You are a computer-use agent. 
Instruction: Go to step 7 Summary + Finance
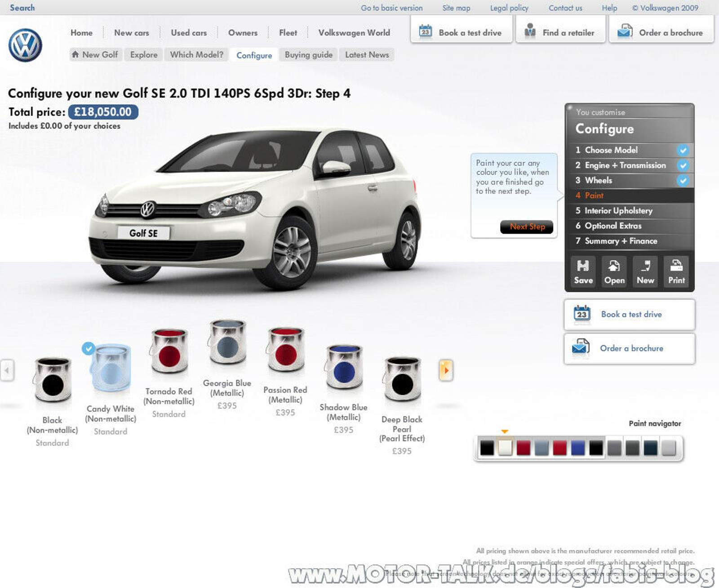(x=629, y=241)
